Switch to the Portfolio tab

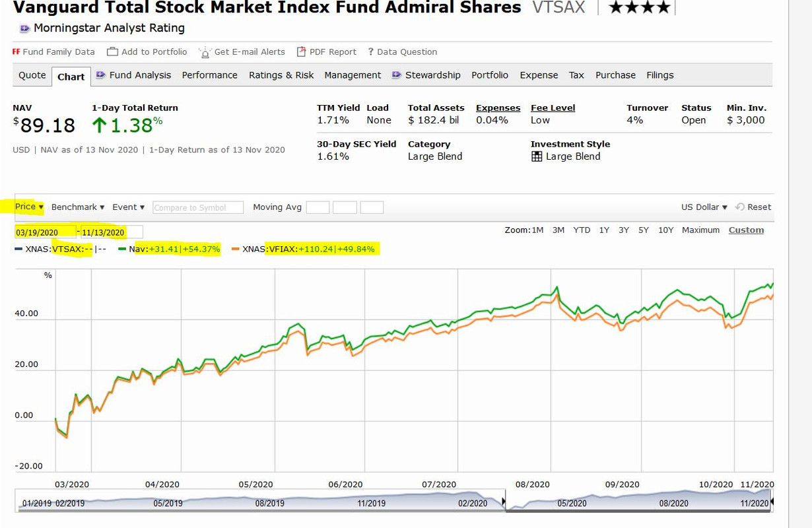(490, 75)
